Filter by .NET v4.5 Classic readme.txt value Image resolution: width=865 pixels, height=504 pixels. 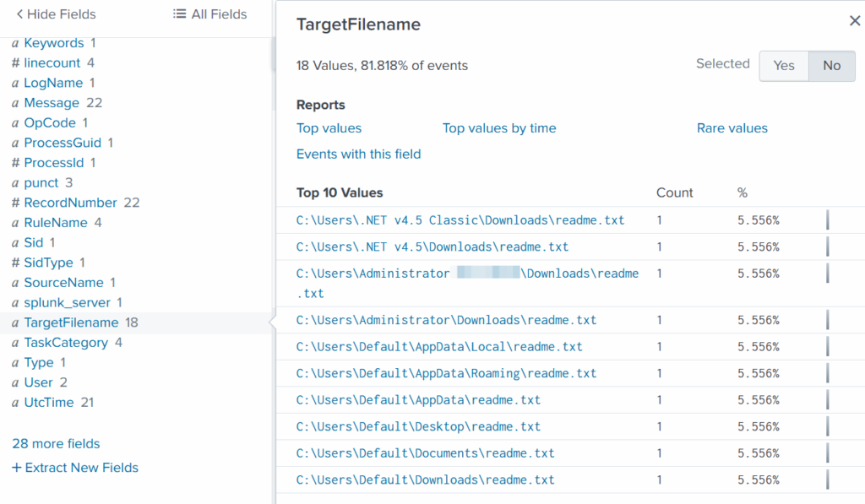pos(460,220)
